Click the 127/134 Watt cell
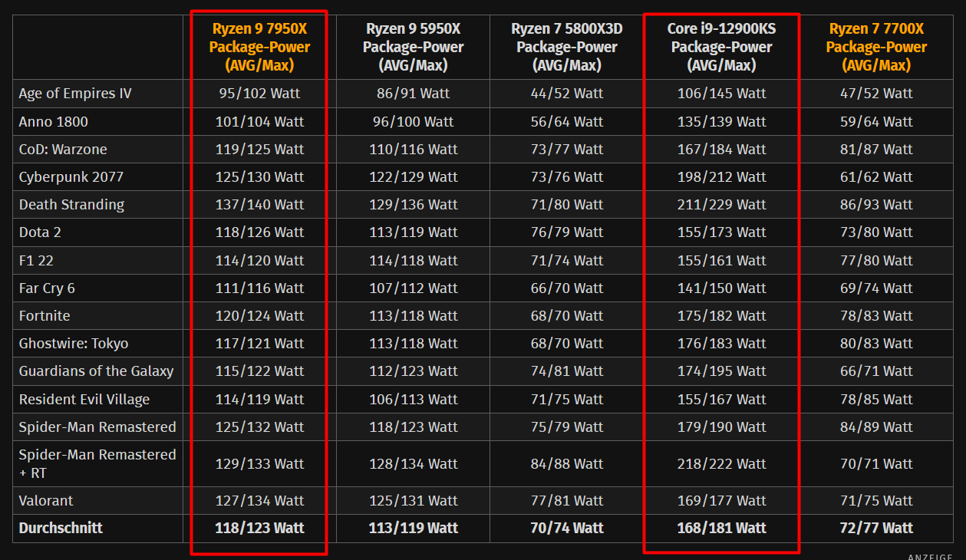Viewport: 966px width, 560px height. 259,500
